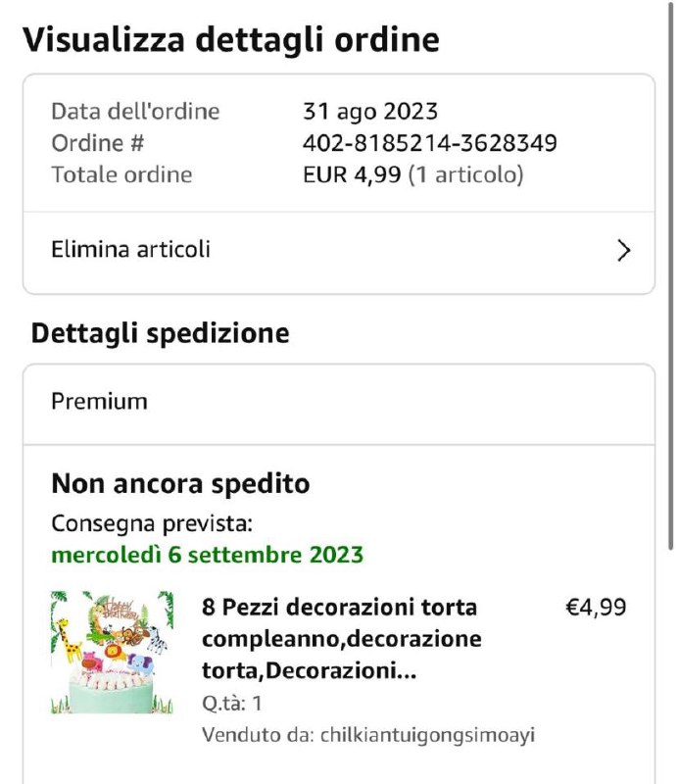Screen dimensions: 678x784
Task: Click the '(1 articolo)' item count
Action: 466,175
